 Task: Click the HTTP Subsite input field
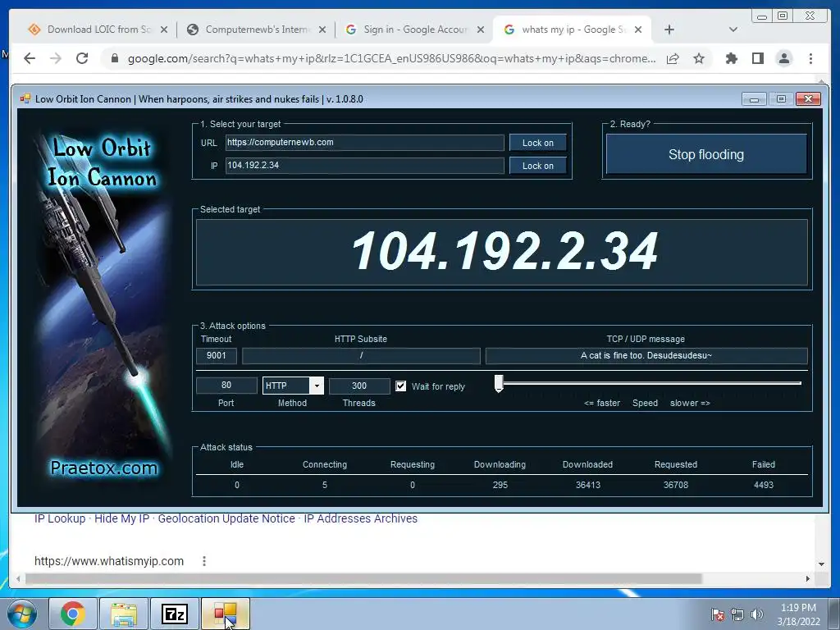click(361, 356)
